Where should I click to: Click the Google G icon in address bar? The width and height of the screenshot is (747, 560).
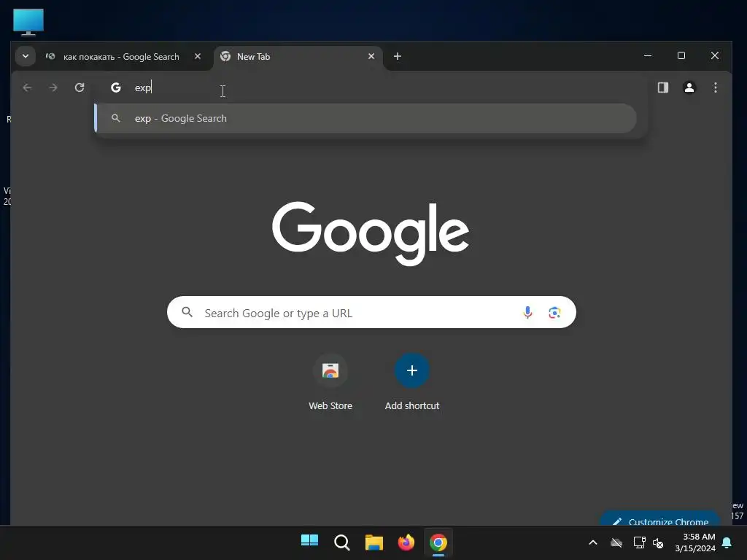pos(116,87)
